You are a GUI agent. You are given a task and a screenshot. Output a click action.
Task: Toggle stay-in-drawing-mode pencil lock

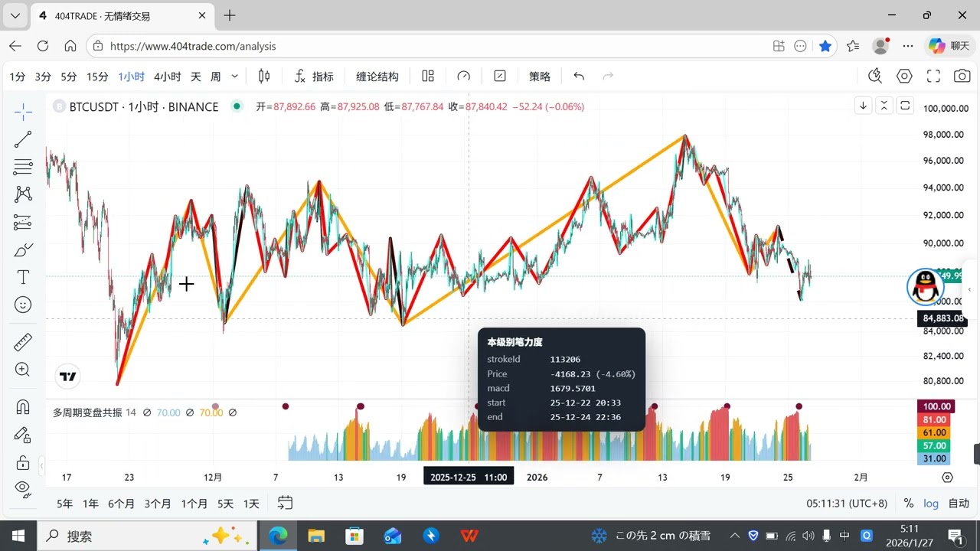tap(23, 435)
